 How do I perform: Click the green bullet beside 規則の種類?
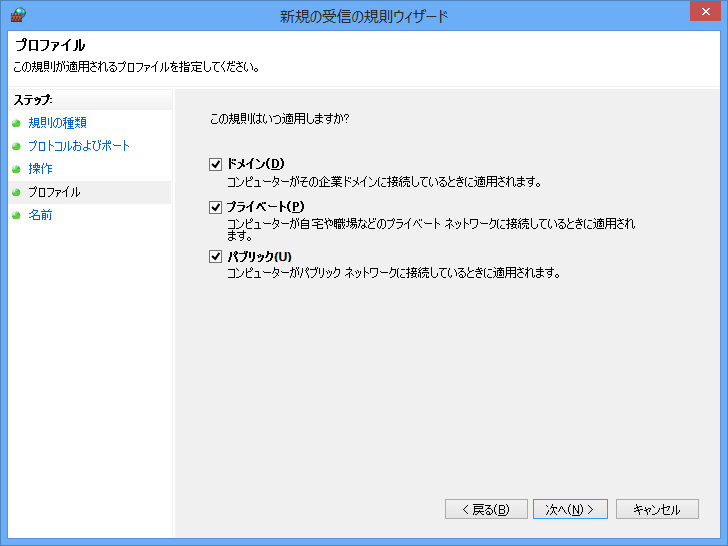point(16,123)
